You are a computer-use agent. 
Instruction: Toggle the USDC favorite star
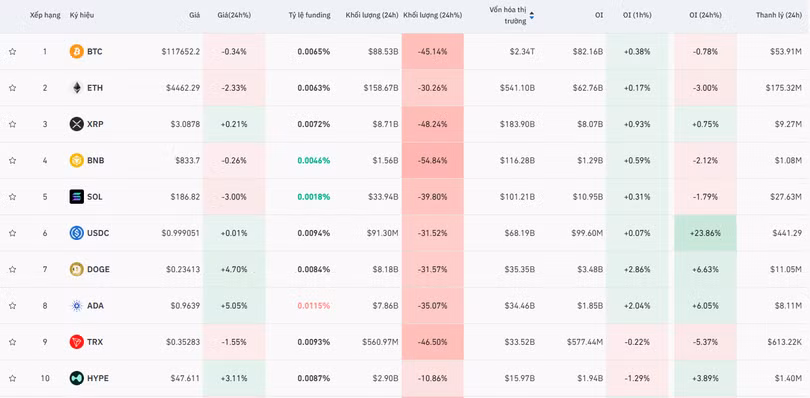click(x=12, y=233)
